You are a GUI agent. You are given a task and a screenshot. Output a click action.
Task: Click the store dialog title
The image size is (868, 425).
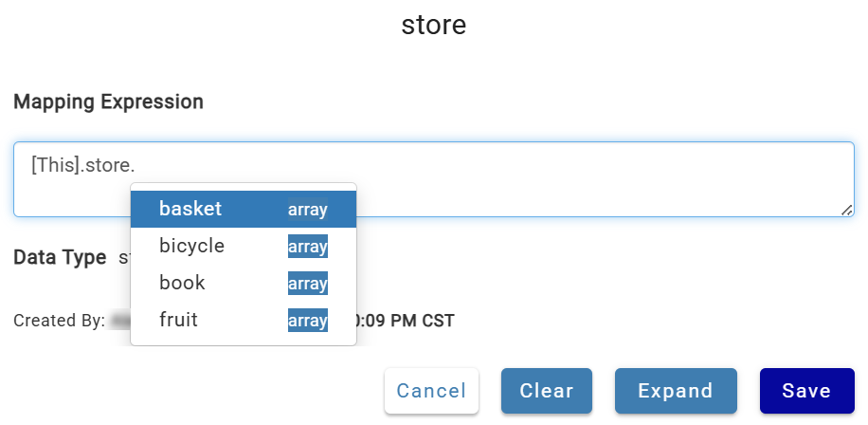[433, 25]
